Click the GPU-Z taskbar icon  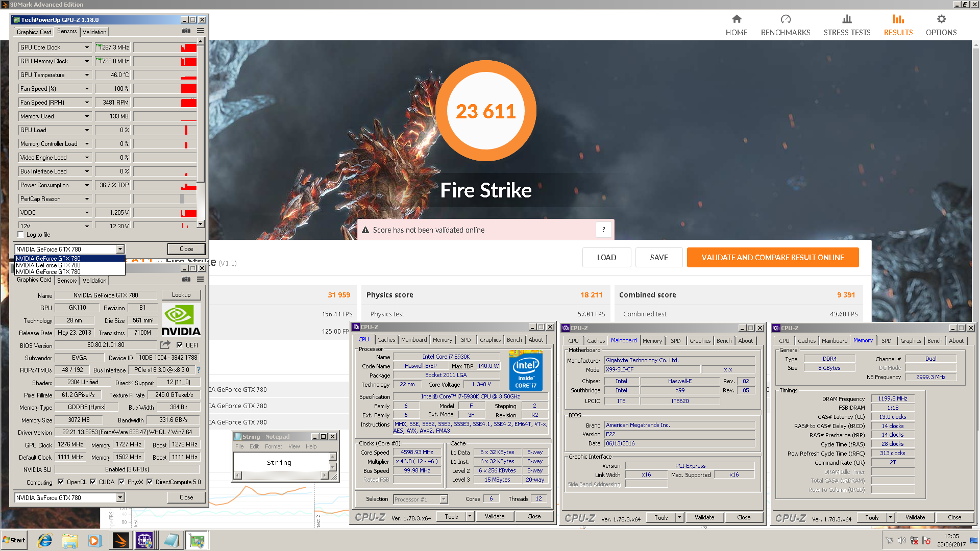(197, 540)
